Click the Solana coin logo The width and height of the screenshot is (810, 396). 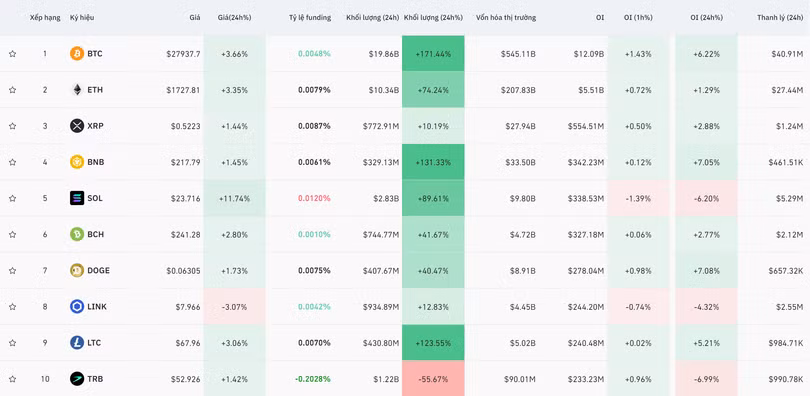coord(77,198)
